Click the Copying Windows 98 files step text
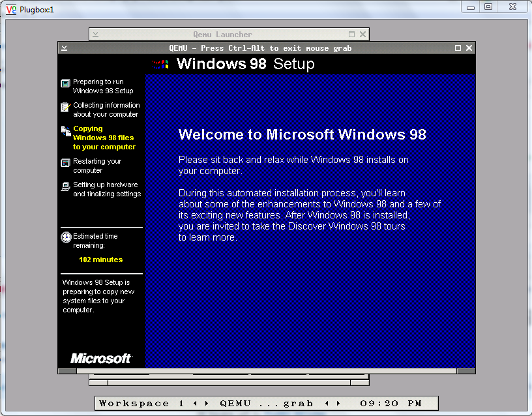This screenshot has height=416, width=532. (104, 138)
